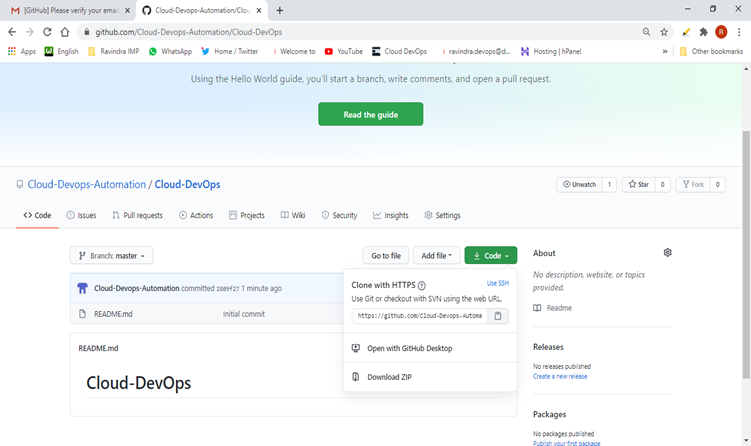Open the Pull requests tab
The width and height of the screenshot is (751, 446).
pyautogui.click(x=137, y=215)
